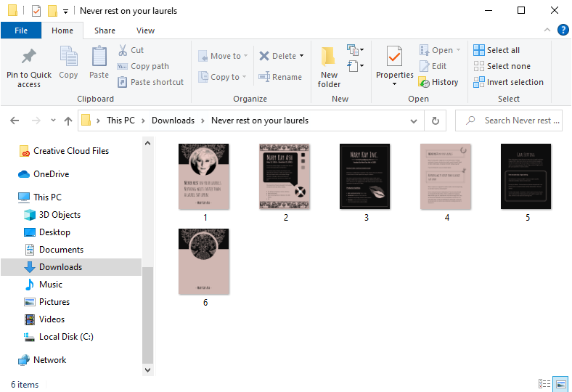Click the Search Never rest field
This screenshot has width=572, height=392.
click(x=509, y=121)
